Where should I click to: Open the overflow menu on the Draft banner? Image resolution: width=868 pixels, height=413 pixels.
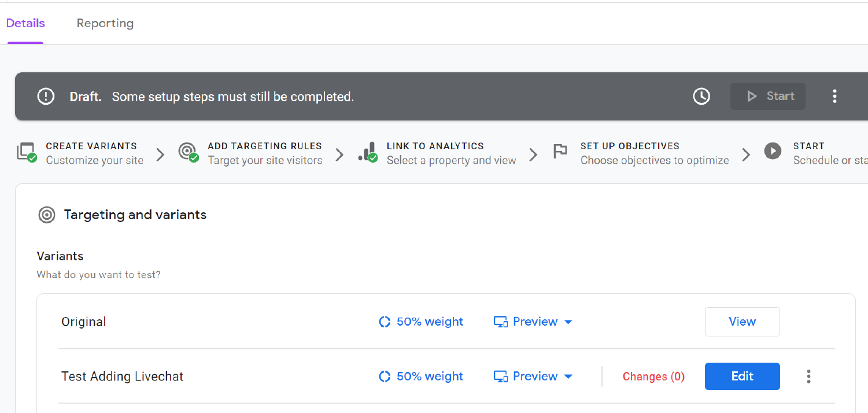coord(834,96)
